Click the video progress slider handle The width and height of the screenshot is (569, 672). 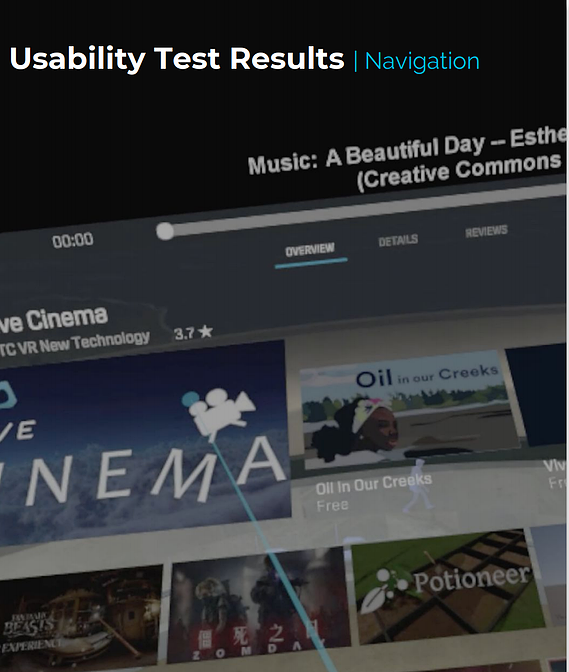(x=165, y=231)
